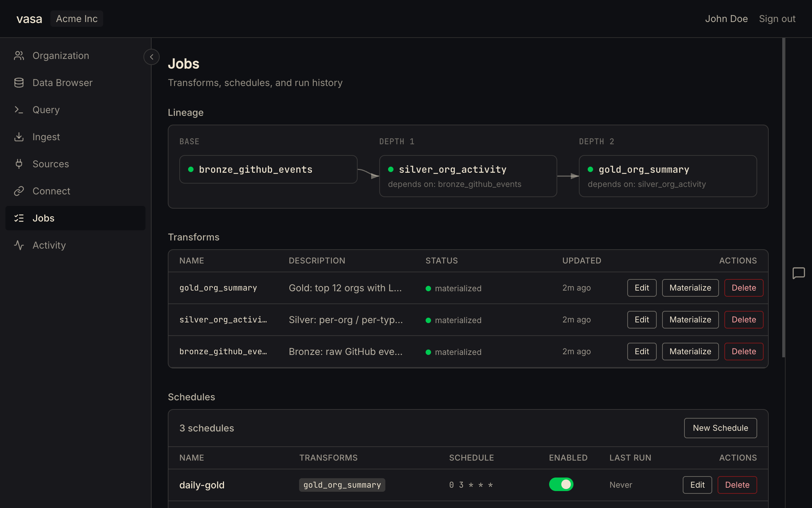This screenshot has width=812, height=508.
Task: Create a New Schedule
Action: [x=720, y=428]
